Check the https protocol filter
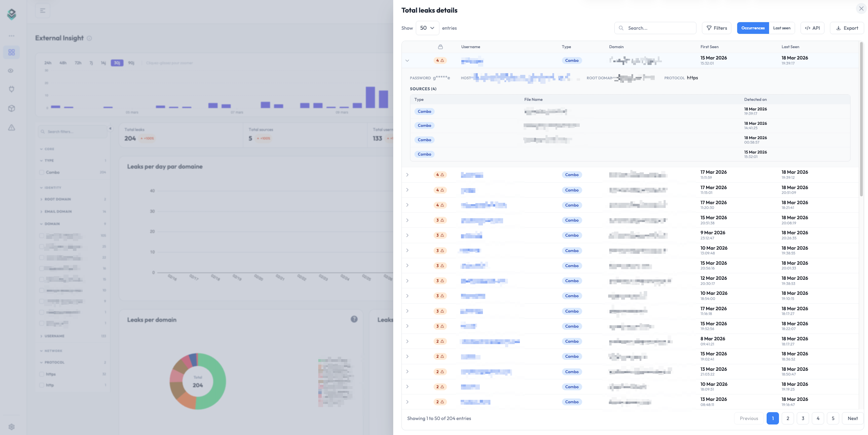 click(x=42, y=374)
